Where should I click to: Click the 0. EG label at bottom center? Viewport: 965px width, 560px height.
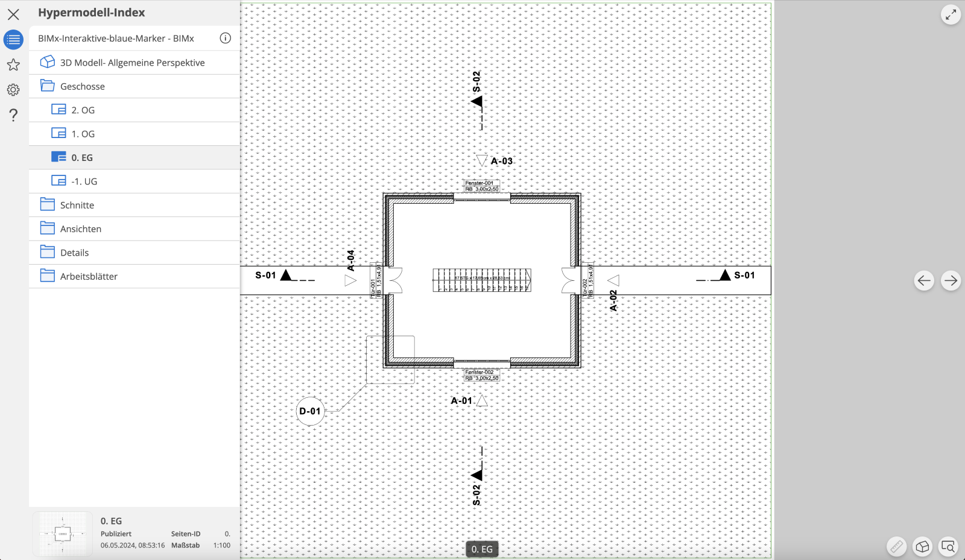click(x=482, y=549)
